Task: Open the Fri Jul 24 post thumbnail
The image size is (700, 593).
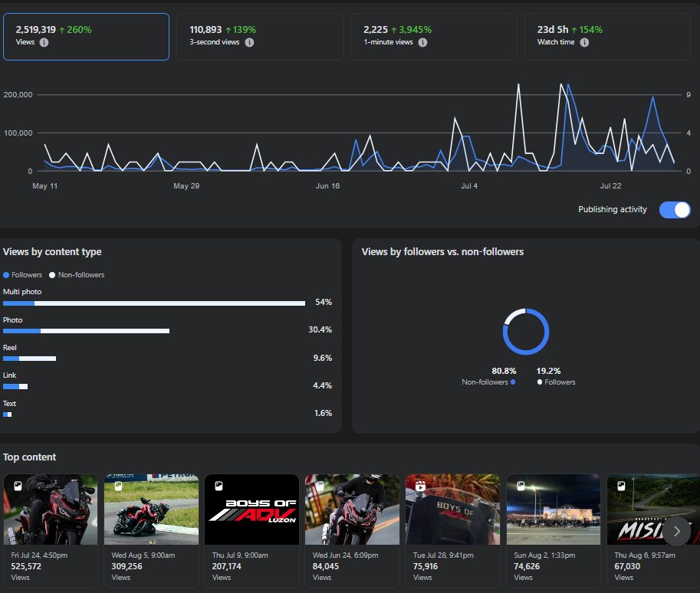Action: tap(51, 509)
